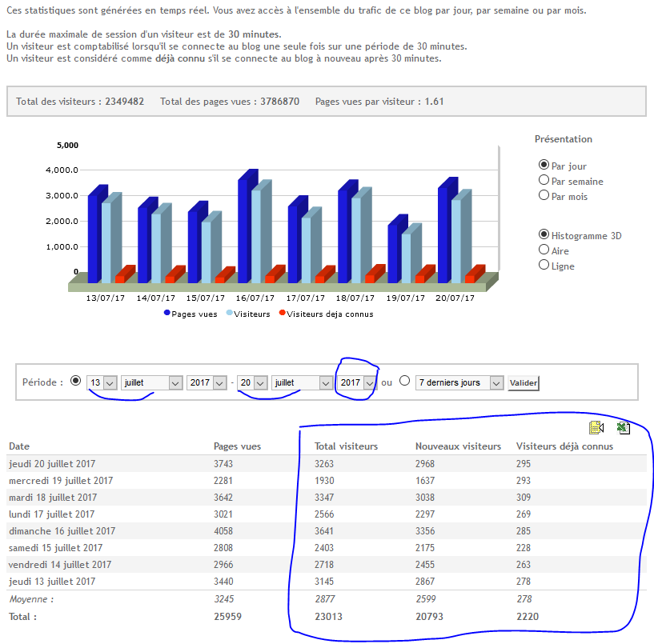Screen dimensions: 654x644
Task: Click the row 'samedi 15 juillet 2017'
Action: pyautogui.click(x=327, y=548)
